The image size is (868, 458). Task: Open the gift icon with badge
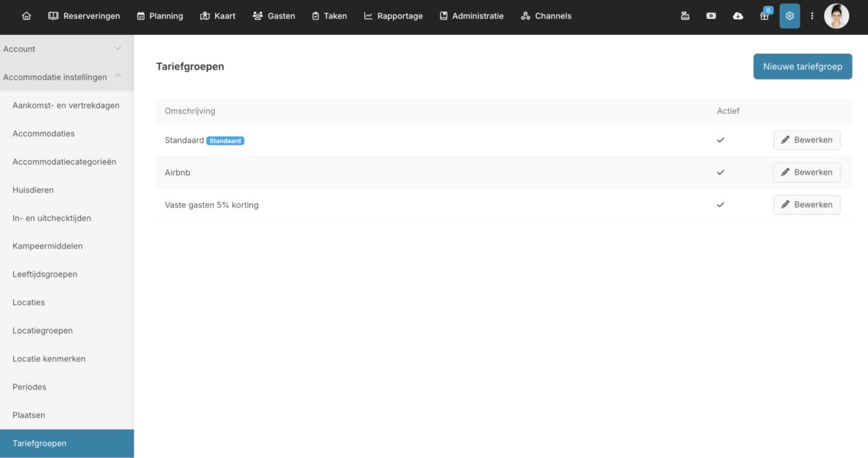(x=764, y=16)
